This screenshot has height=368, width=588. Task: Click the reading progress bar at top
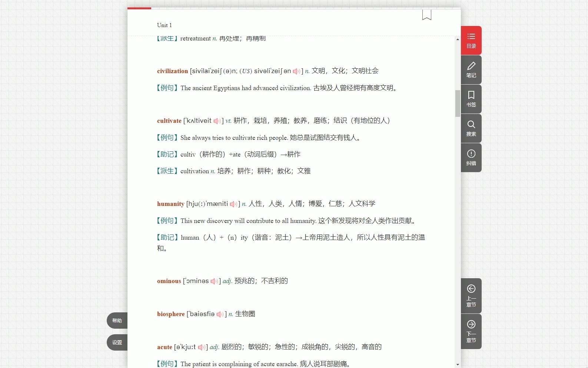tap(294, 8)
